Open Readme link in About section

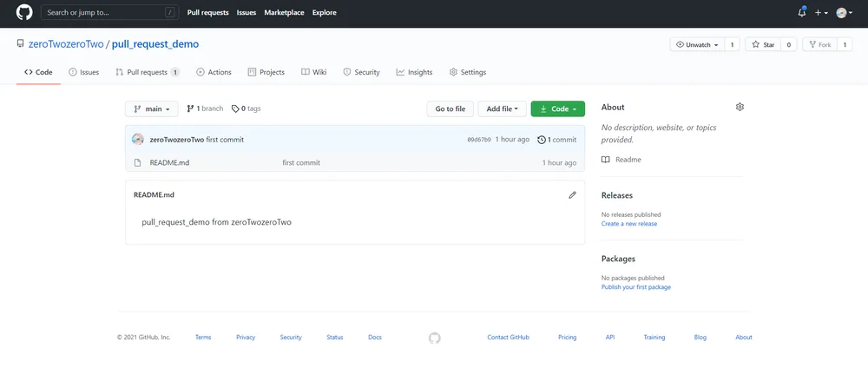(x=621, y=160)
